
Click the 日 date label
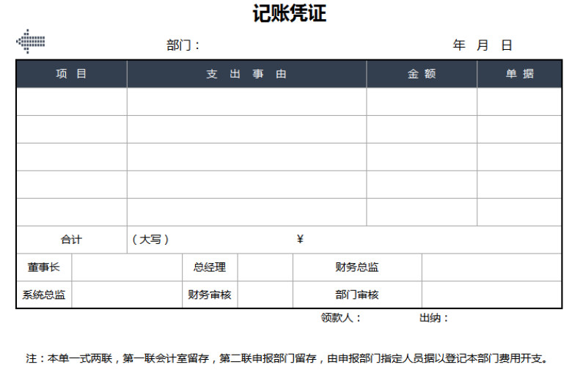click(507, 45)
